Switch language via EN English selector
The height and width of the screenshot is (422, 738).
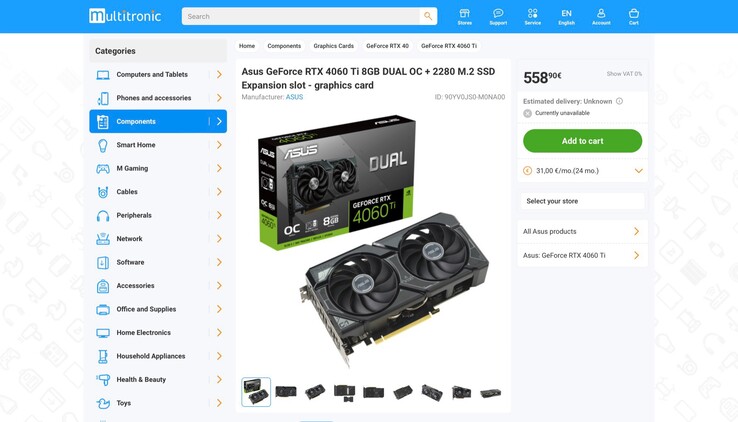pyautogui.click(x=566, y=16)
